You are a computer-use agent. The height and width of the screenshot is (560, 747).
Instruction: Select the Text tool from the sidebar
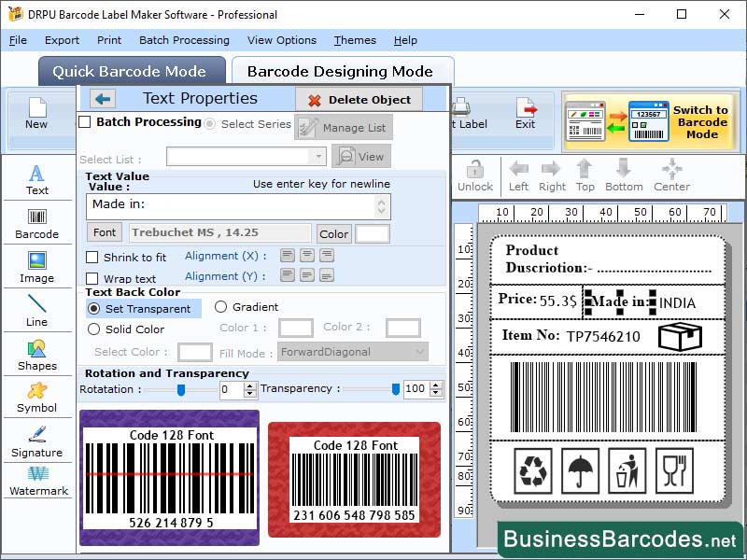36,180
